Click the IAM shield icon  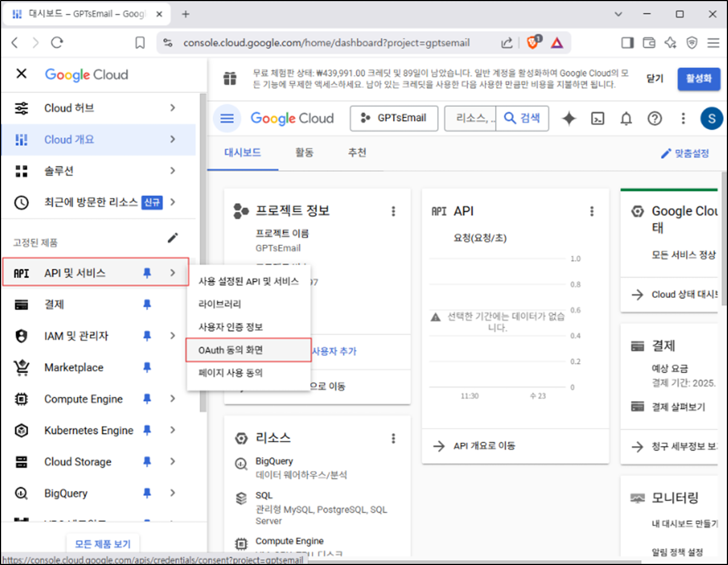click(x=22, y=336)
